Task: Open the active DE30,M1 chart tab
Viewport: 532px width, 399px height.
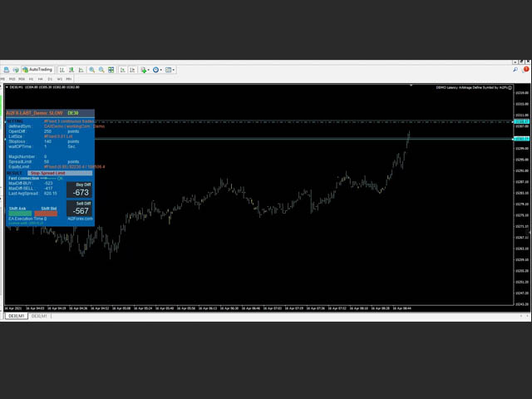Action: (17, 316)
